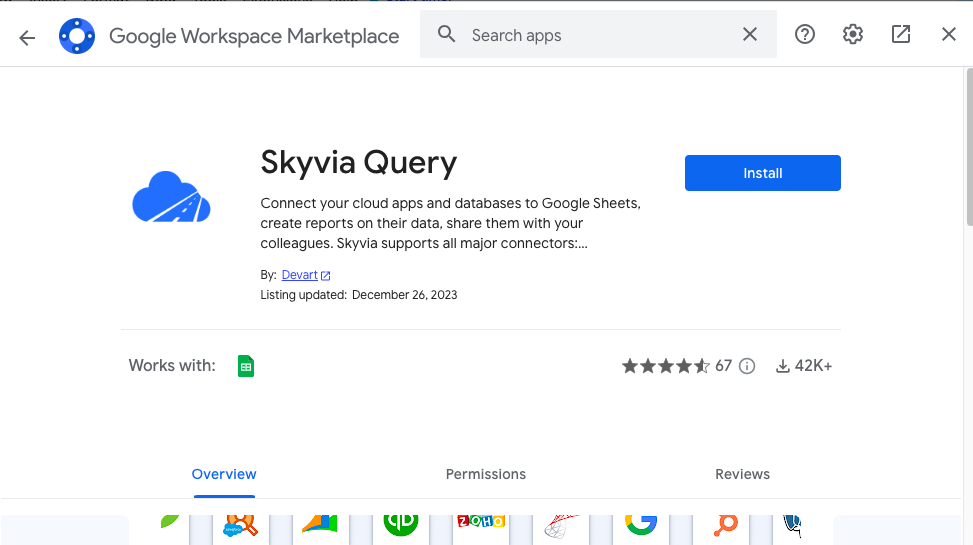The height and width of the screenshot is (545, 973).
Task: Click the Works with label
Action: tap(172, 366)
